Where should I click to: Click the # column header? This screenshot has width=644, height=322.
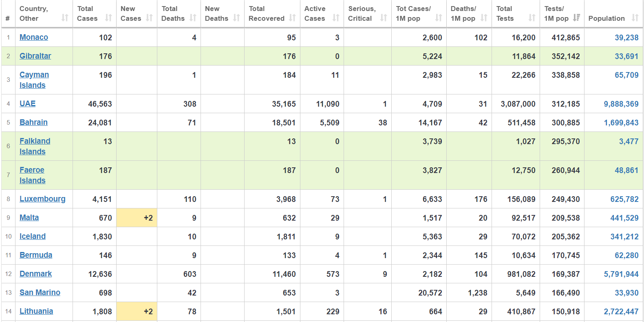(8, 18)
